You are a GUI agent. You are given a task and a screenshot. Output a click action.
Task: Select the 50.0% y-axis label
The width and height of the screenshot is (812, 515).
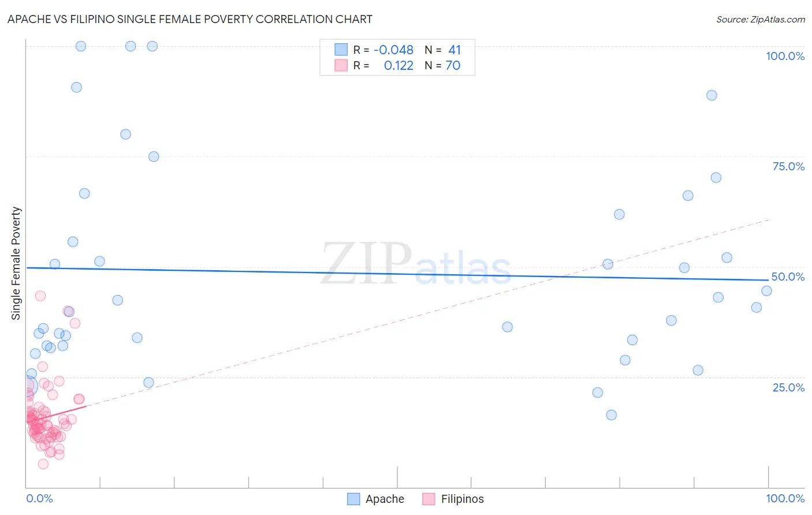[x=788, y=277]
